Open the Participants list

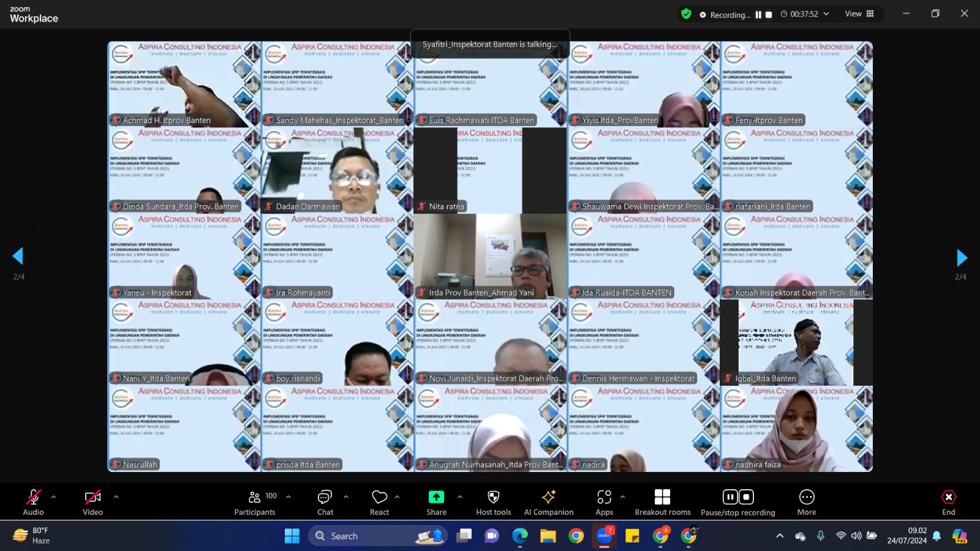pos(255,501)
